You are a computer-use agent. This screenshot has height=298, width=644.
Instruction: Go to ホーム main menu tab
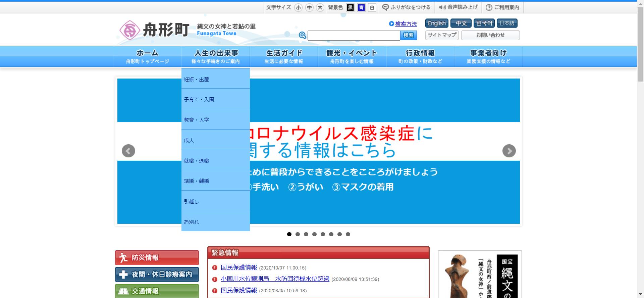pos(148,57)
